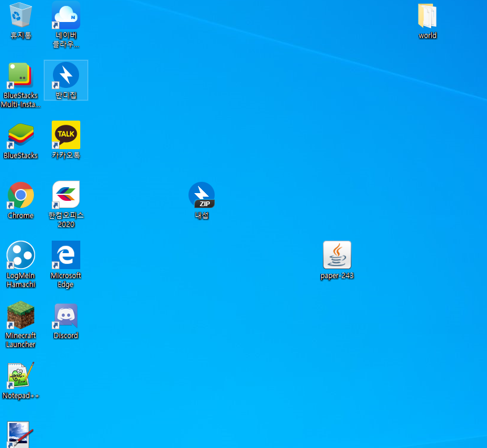Select the image editor shortcut at bottom
The image size is (487, 448).
click(19, 435)
